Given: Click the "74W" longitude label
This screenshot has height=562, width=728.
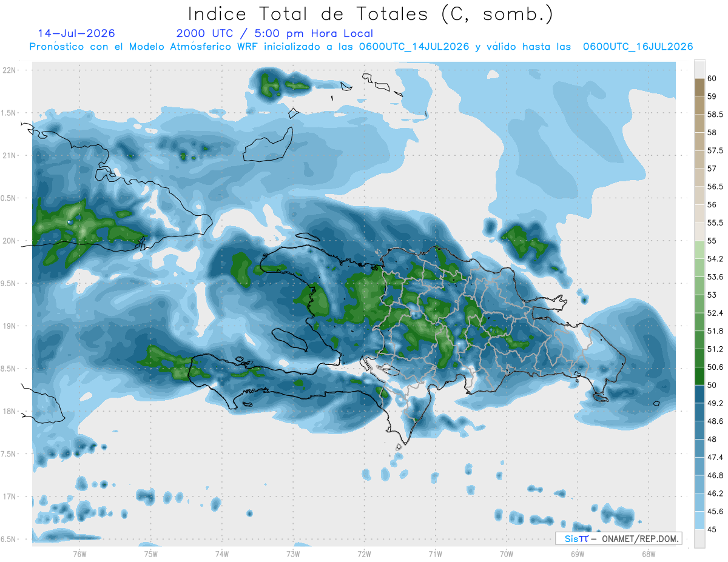Looking at the screenshot, I should coord(221,554).
